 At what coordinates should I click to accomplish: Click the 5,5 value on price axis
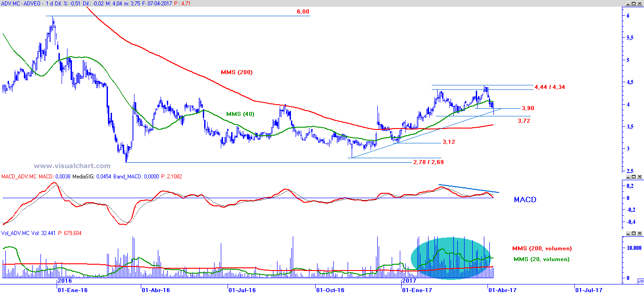631,38
